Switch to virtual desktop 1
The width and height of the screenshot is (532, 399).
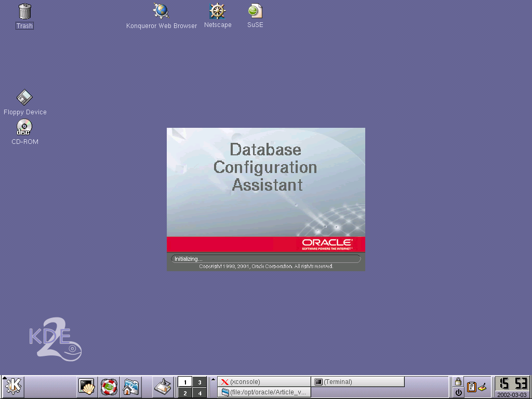pyautogui.click(x=185, y=382)
